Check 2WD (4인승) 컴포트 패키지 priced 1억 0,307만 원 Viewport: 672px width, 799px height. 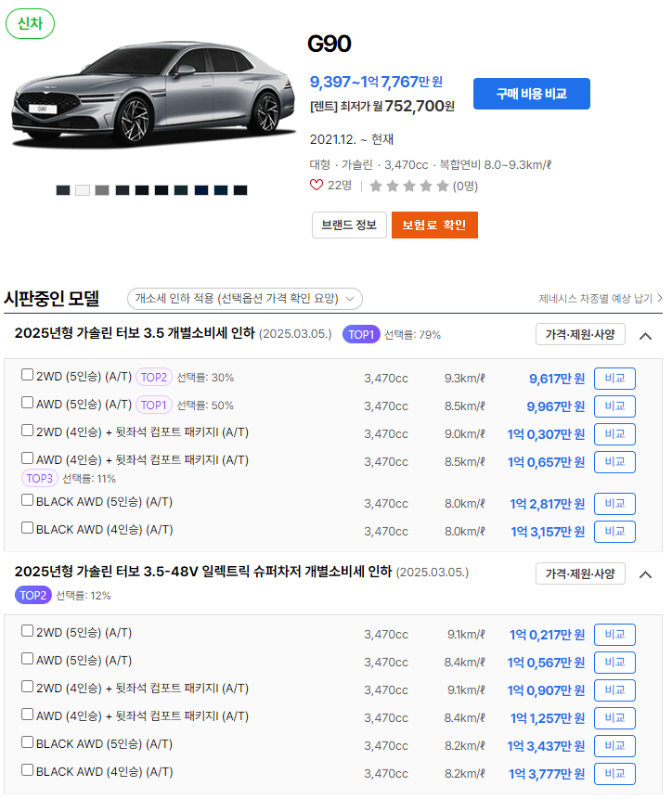tap(28, 431)
